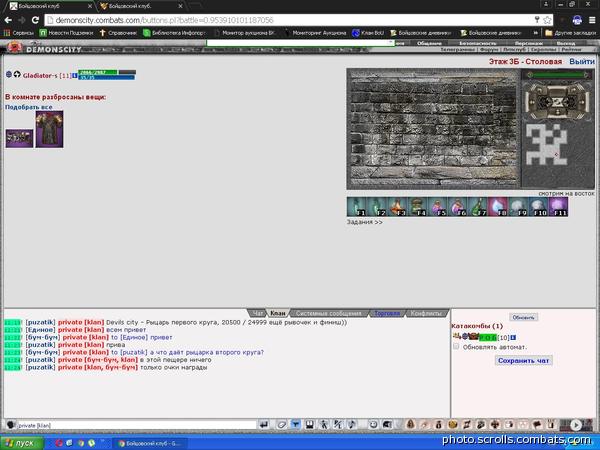Open the 'Новости Подземки' bookmark

66,33
